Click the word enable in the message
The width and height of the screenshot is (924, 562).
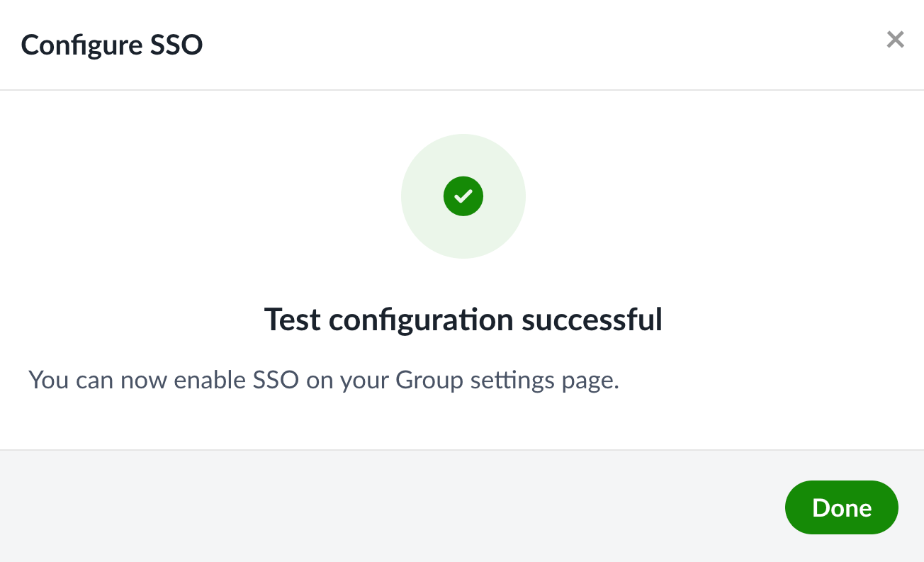[210, 380]
